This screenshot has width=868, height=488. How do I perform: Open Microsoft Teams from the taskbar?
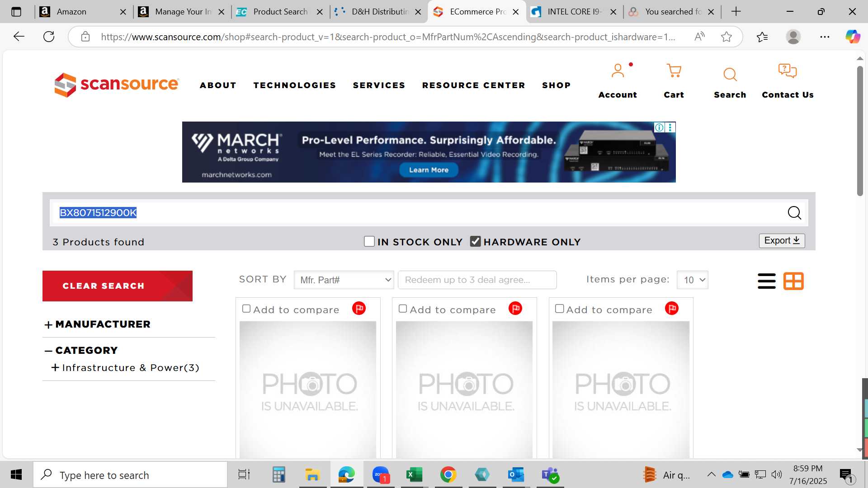tap(550, 474)
